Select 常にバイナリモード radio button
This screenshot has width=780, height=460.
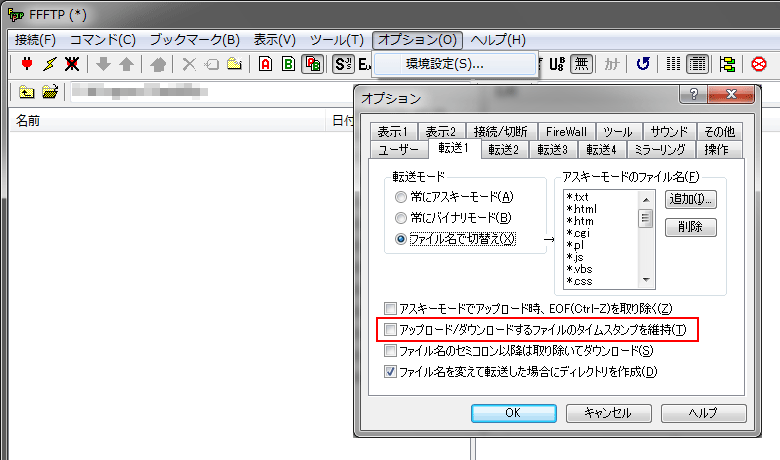coord(400,218)
